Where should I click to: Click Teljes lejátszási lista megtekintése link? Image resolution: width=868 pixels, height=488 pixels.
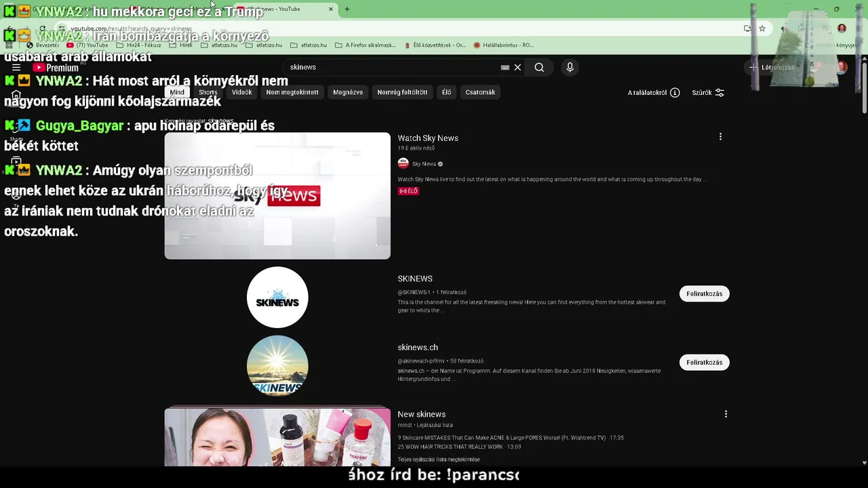[x=439, y=460]
